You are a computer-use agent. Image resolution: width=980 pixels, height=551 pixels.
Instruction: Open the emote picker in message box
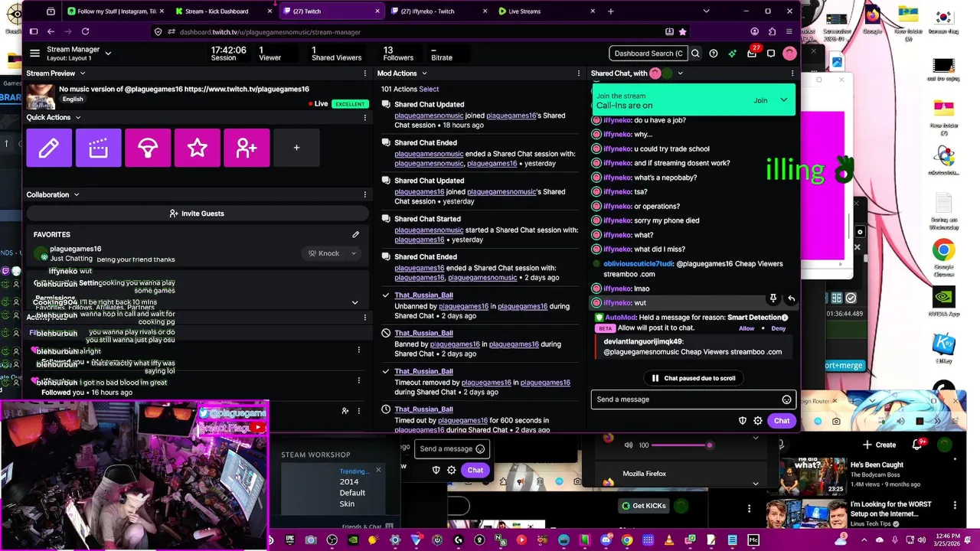tap(786, 399)
